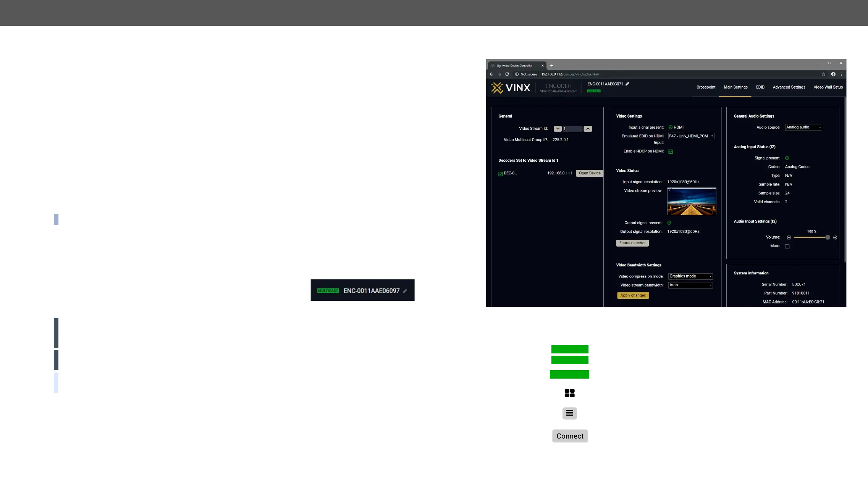The image size is (868, 487).
Task: Toggle Enable HDCP on HDMI checkbox
Action: click(x=671, y=152)
